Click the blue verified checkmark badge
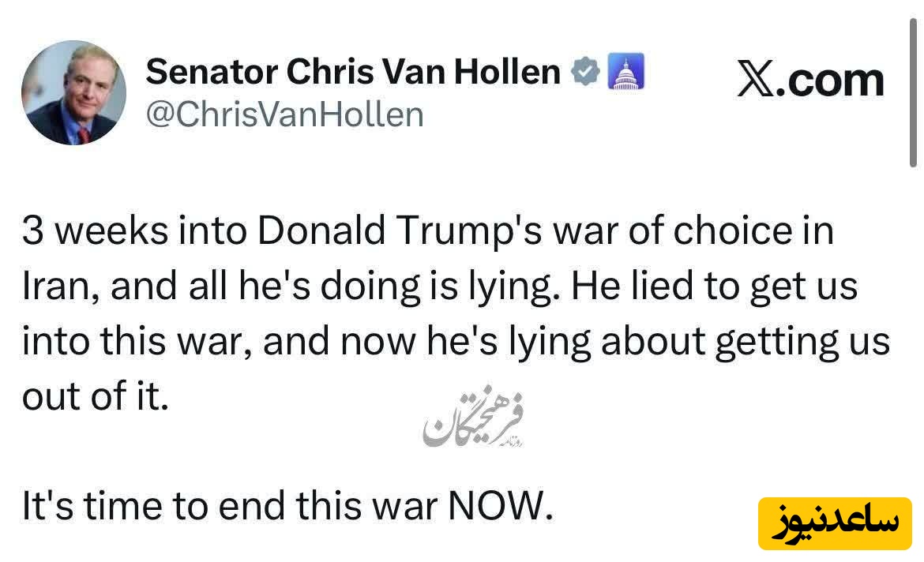 click(x=585, y=72)
